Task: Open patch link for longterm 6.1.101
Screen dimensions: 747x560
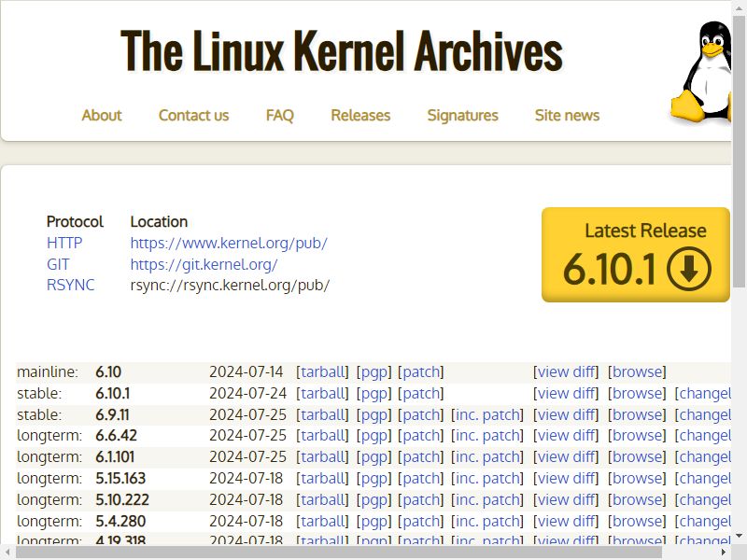Action: tap(421, 457)
